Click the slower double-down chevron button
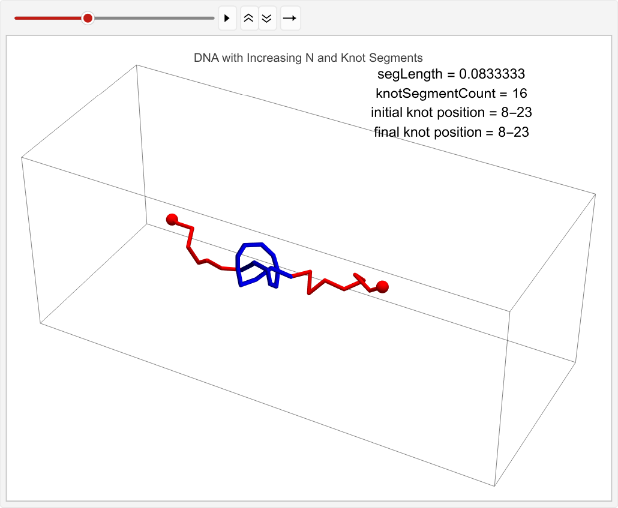This screenshot has height=508, width=618. 266,18
